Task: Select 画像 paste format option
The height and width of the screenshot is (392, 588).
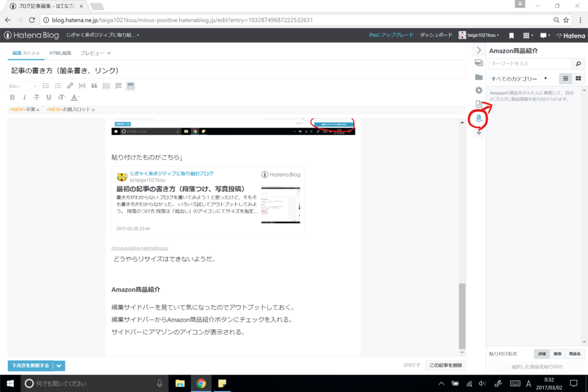Action: (x=556, y=354)
